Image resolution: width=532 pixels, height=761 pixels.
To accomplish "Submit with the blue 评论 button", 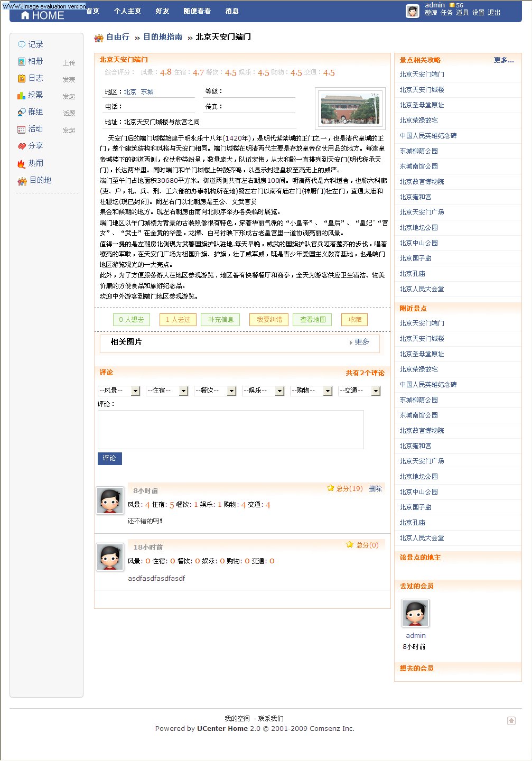I will pos(110,459).
